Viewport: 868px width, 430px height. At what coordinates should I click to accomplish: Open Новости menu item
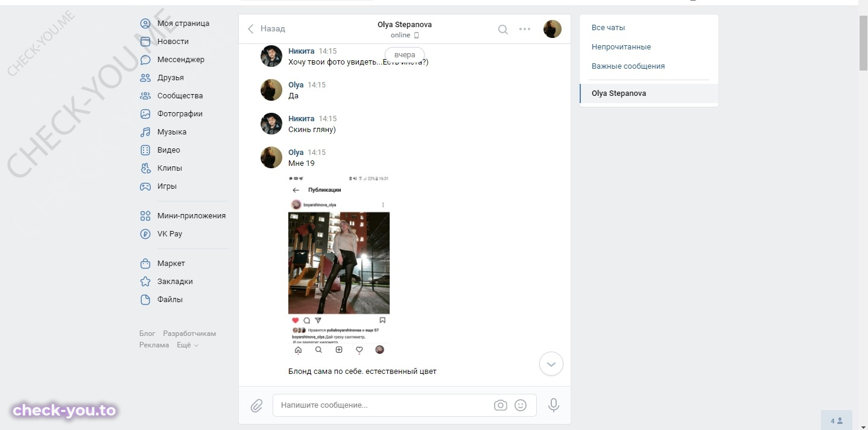(x=173, y=42)
